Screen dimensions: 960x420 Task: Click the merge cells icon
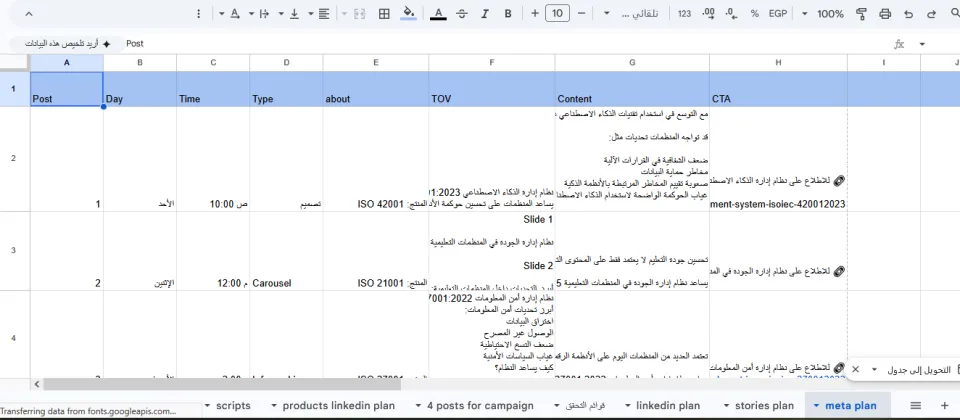[359, 13]
